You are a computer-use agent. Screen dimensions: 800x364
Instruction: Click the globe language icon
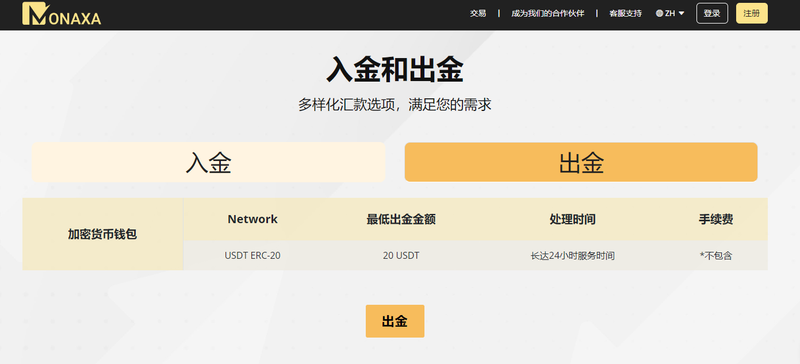(659, 14)
